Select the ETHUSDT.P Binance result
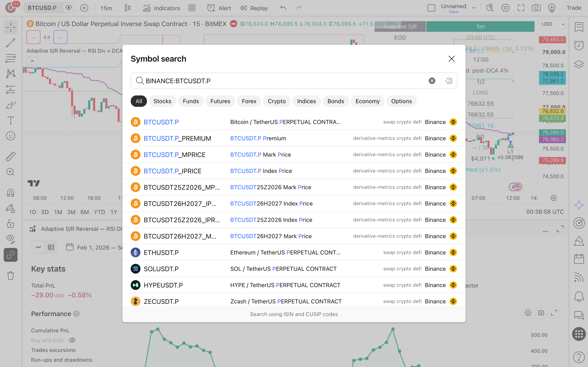The width and height of the screenshot is (588, 367). [294, 252]
